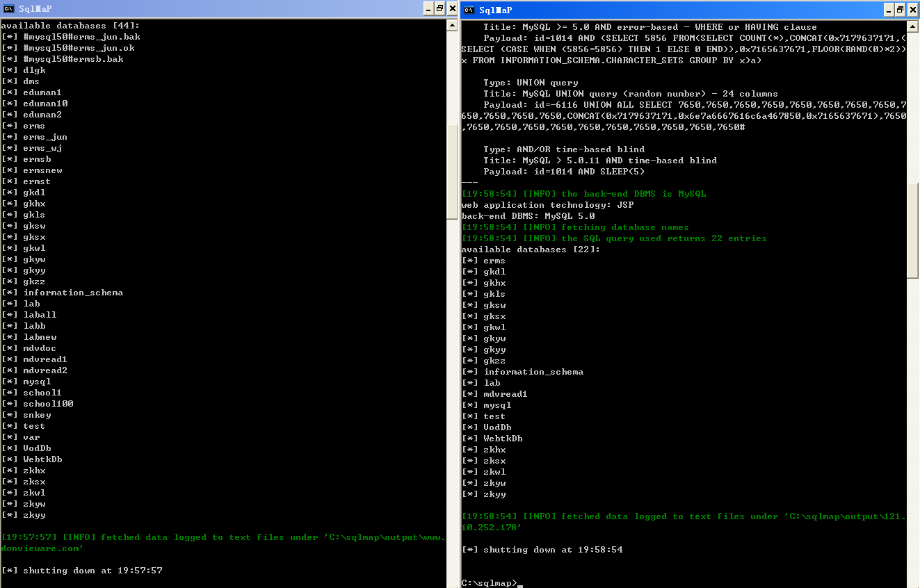The image size is (920, 588).
Task: Click 'Payload: id=1014 AND SLEEP(5)' line
Action: point(564,172)
